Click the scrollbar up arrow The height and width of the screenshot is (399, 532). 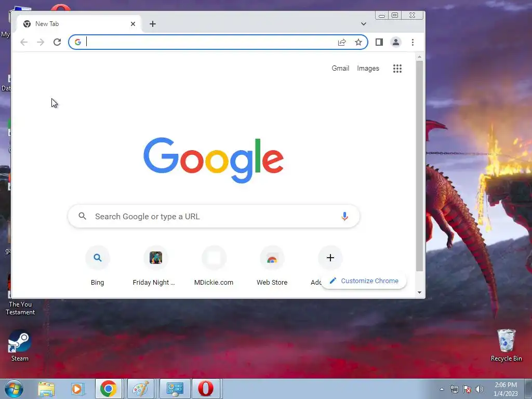[x=420, y=57]
